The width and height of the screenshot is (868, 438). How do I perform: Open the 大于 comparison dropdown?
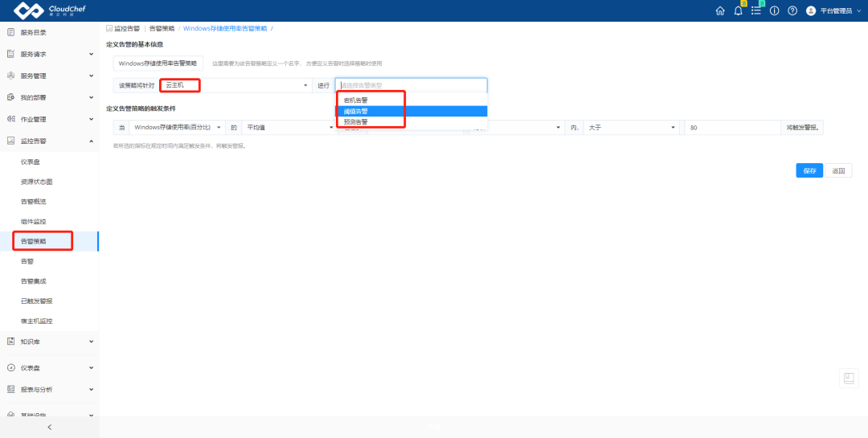click(x=631, y=127)
